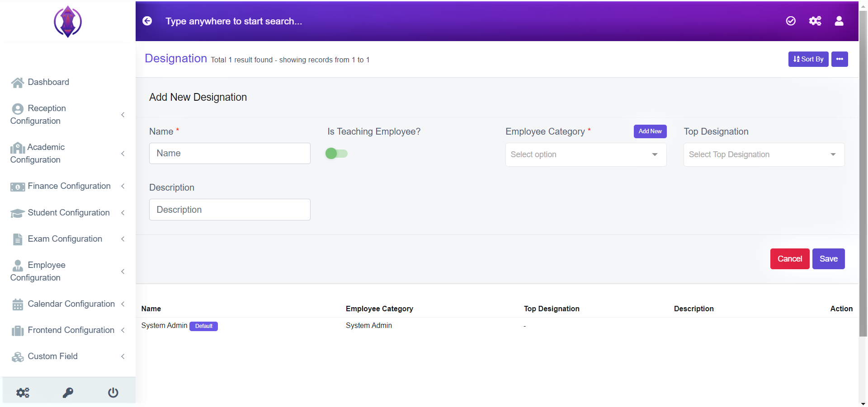This screenshot has width=868, height=407.
Task: Click Add New employee category button
Action: pyautogui.click(x=650, y=131)
